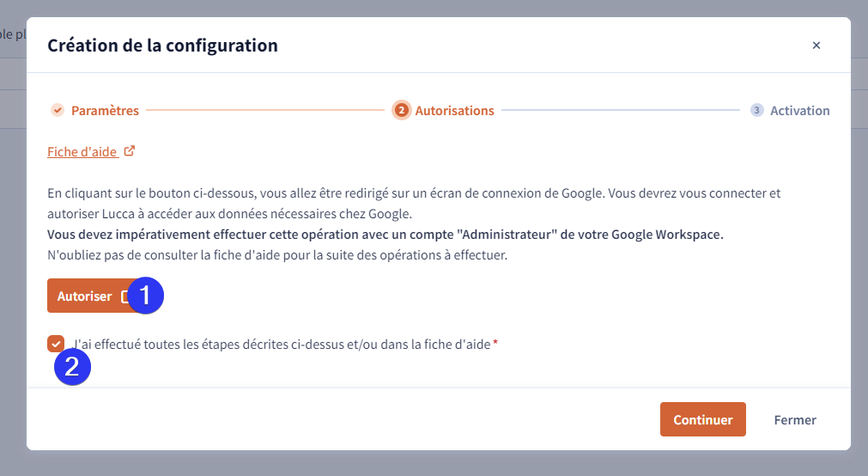Click the progress line between Paramètres and Autorisations
868x476 pixels.
pos(265,110)
